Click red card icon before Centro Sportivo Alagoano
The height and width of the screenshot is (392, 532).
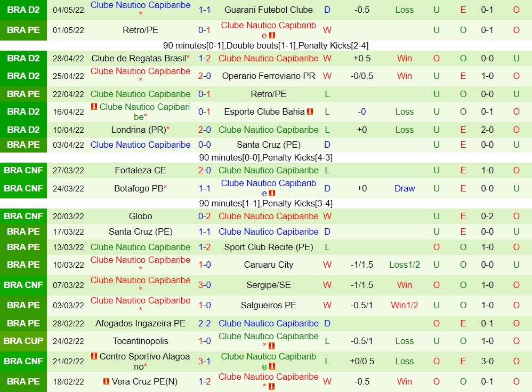pos(94,356)
